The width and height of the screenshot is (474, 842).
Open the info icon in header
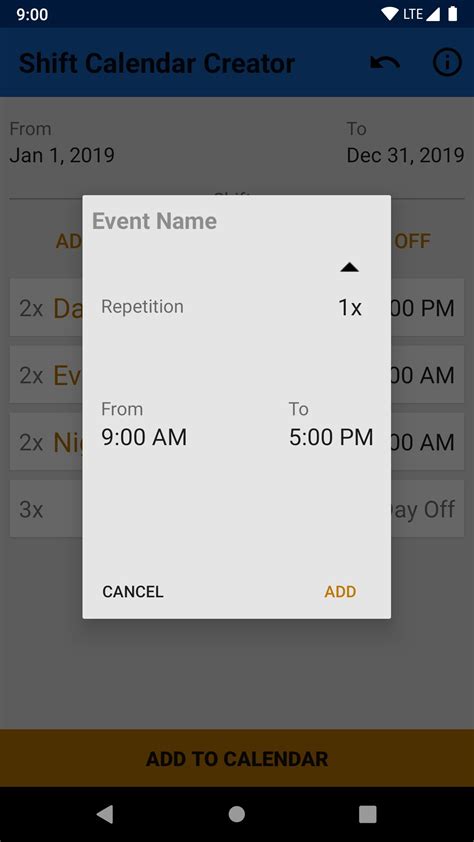[x=447, y=63]
